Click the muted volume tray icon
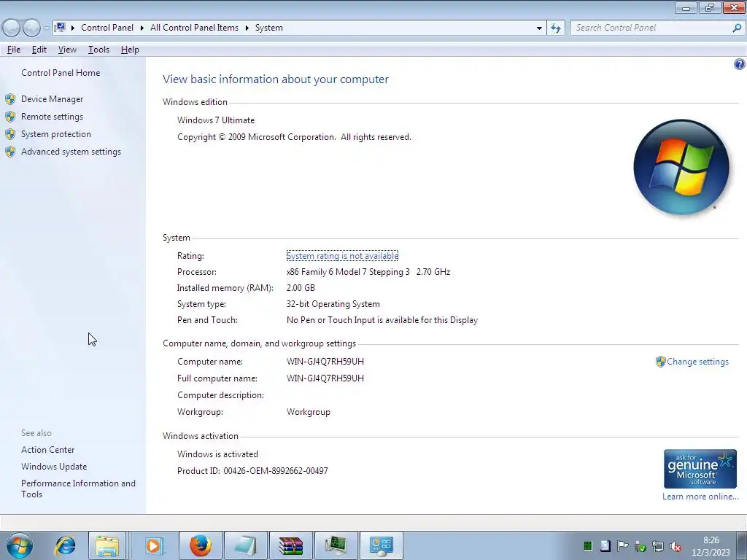The image size is (747, 560). (676, 547)
